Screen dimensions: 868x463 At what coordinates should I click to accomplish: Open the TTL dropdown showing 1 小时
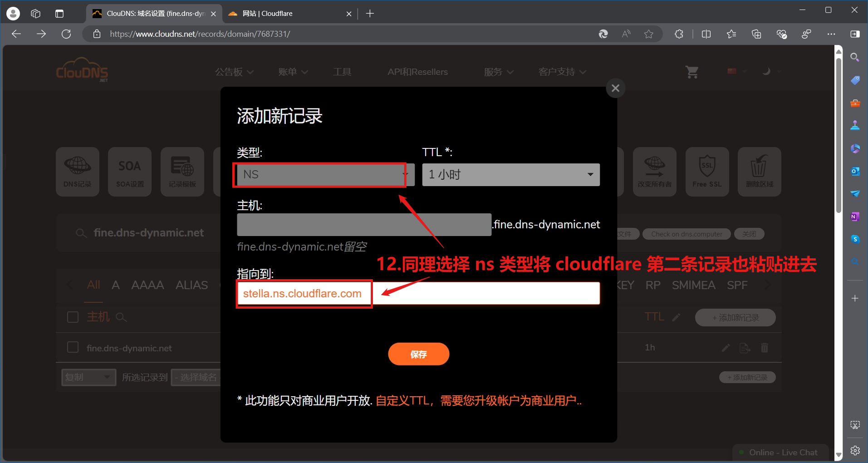pyautogui.click(x=511, y=175)
